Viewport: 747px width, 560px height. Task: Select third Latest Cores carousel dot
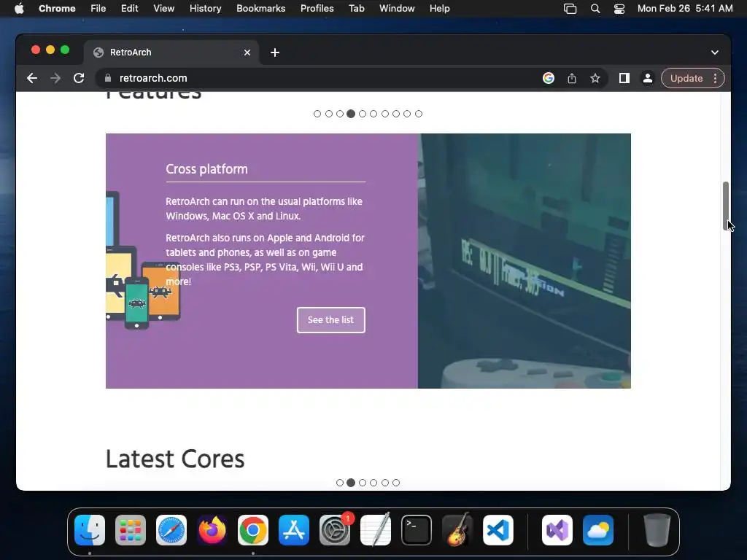(363, 483)
